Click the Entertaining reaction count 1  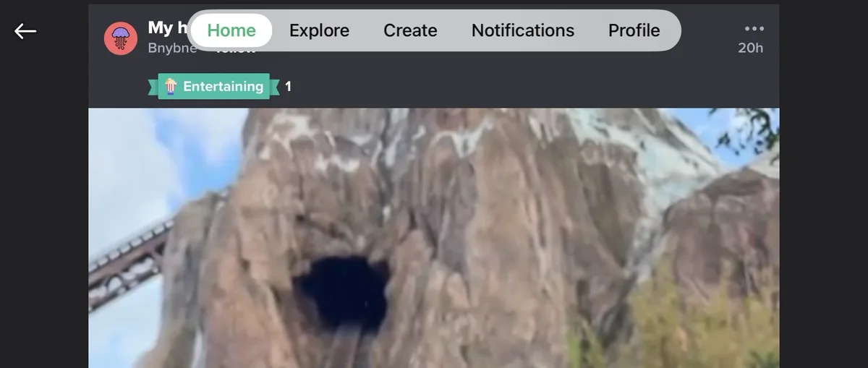click(288, 87)
